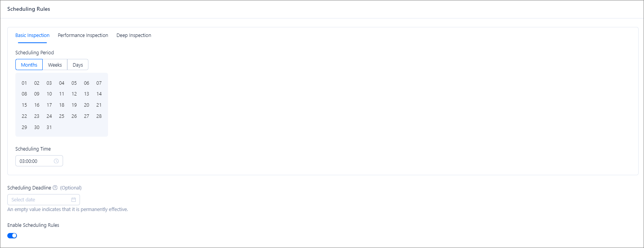The width and height of the screenshot is (644, 248).
Task: Select the Weeks scheduling period
Action: coord(55,65)
